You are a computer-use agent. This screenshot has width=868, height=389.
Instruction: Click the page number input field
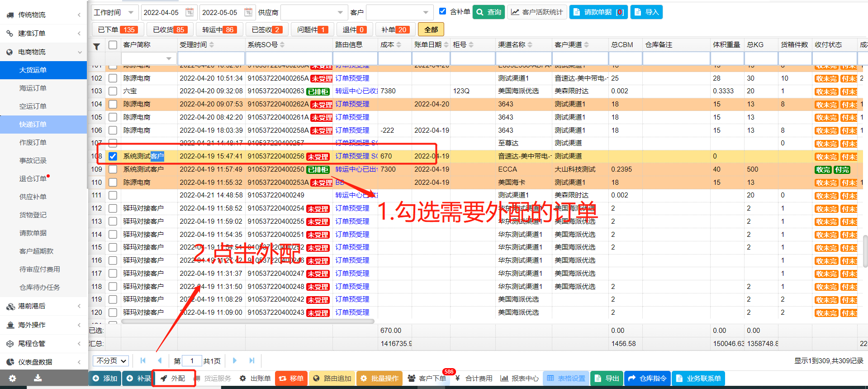click(x=192, y=360)
